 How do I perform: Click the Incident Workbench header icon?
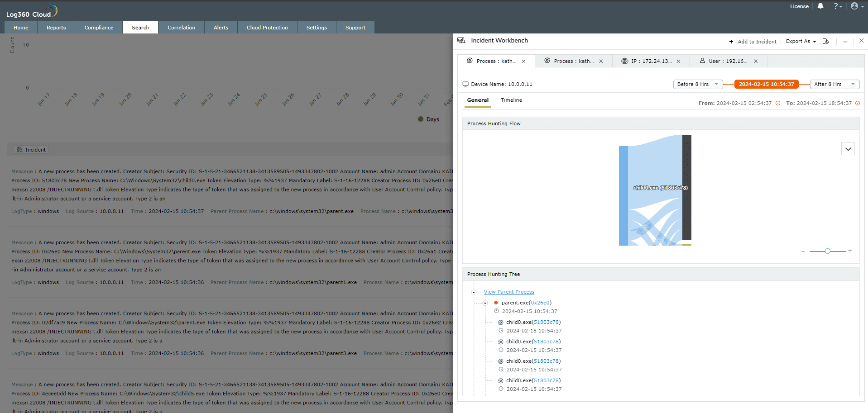pos(461,40)
